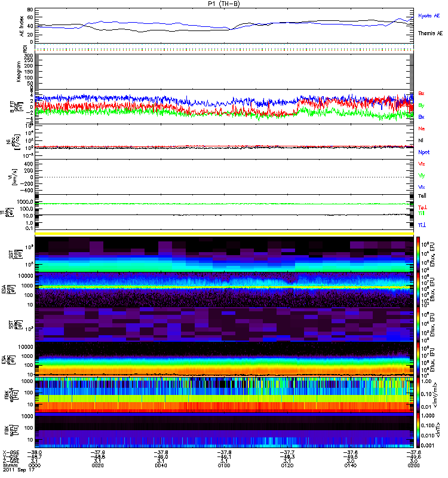448x478 pixels.
Task: Select the black "Te∥" temperature legend label
Action: [x=422, y=196]
